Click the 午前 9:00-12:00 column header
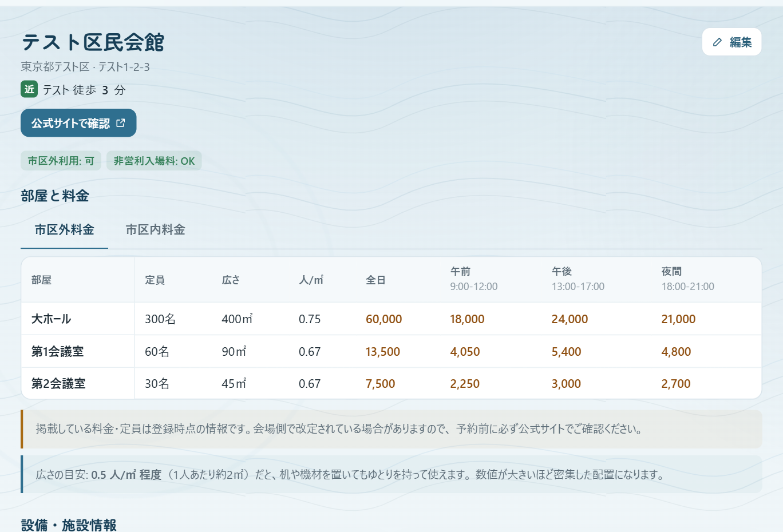The height and width of the screenshot is (532, 783). tap(474, 279)
